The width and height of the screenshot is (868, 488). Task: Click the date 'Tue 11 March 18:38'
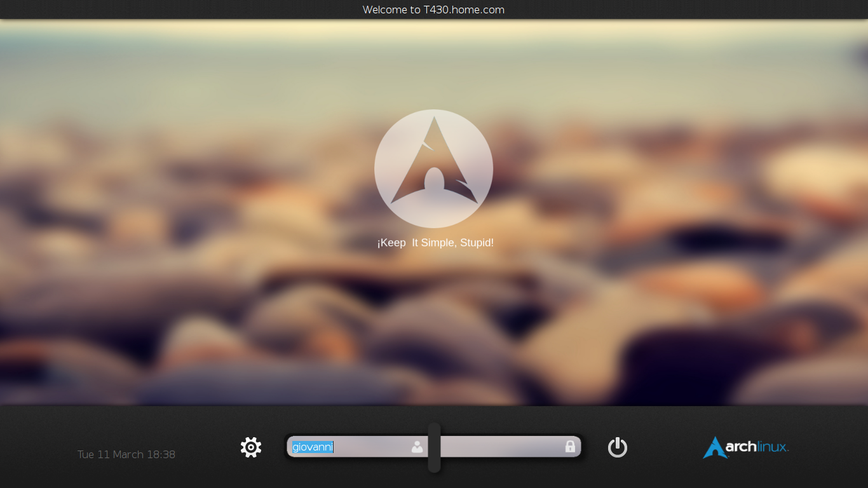[126, 454]
